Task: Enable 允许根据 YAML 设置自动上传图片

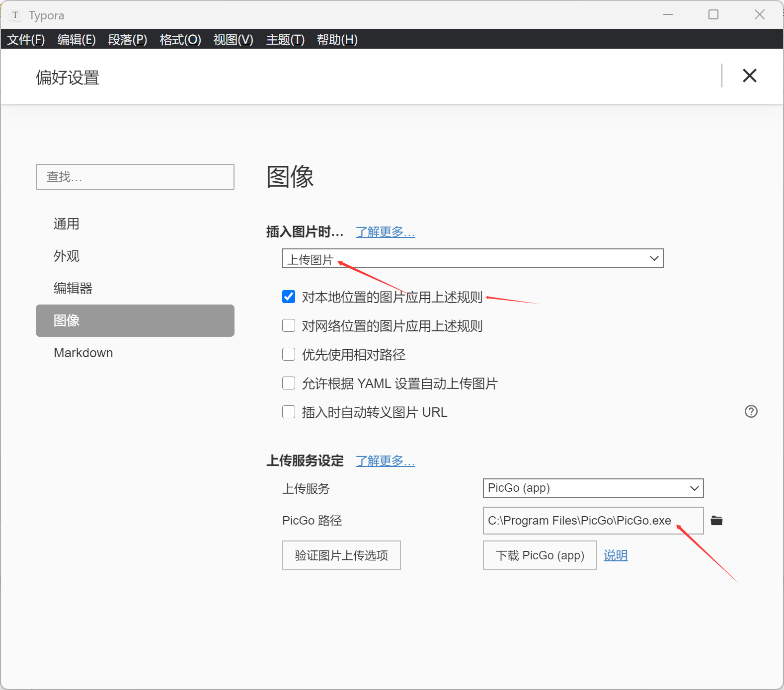Action: coord(289,383)
